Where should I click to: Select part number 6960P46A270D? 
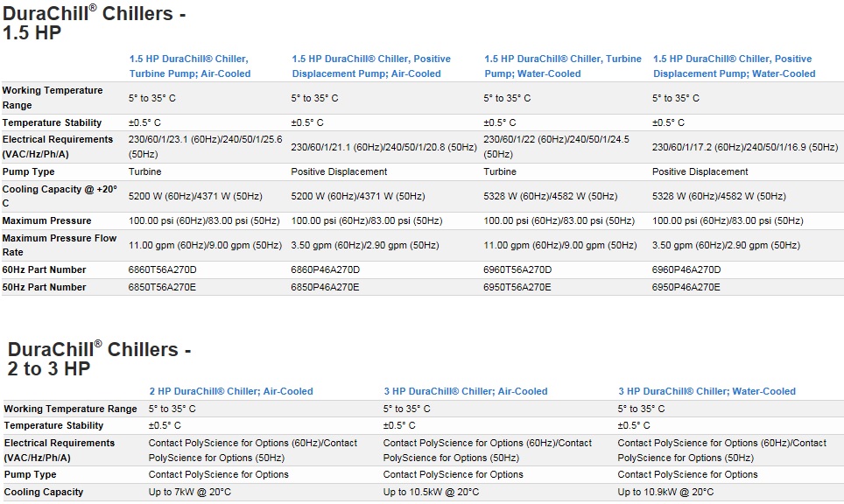686,269
